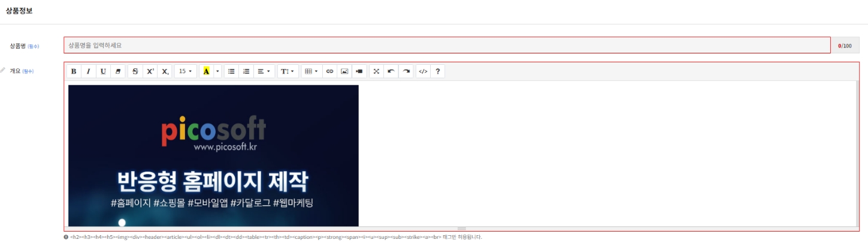Image resolution: width=868 pixels, height=243 pixels.
Task: Redo the last edit
Action: click(x=406, y=71)
